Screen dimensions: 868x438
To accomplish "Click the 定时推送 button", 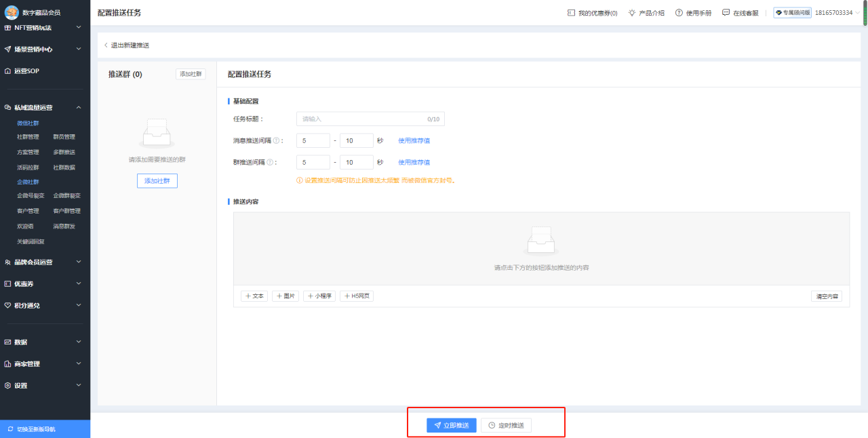I will click(507, 425).
